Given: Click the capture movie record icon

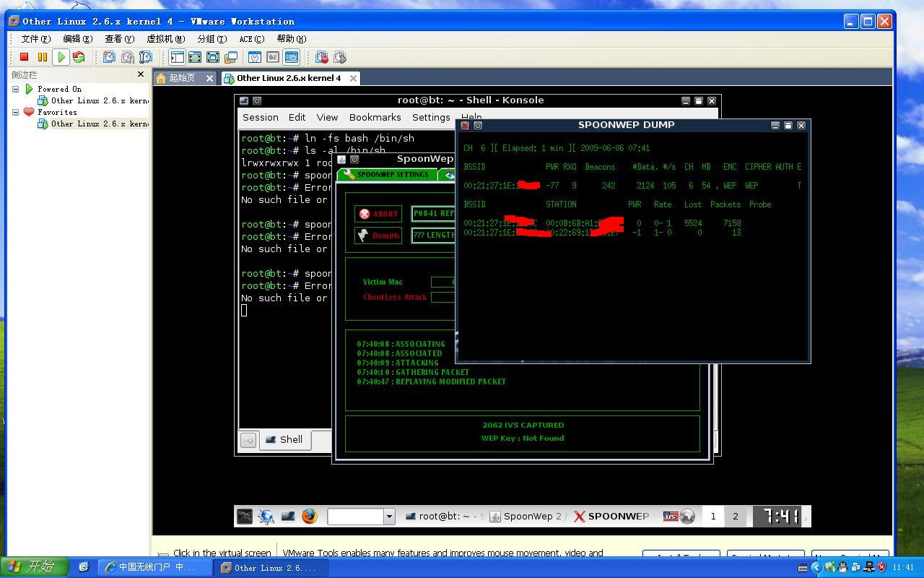Looking at the screenshot, I should click(x=322, y=57).
